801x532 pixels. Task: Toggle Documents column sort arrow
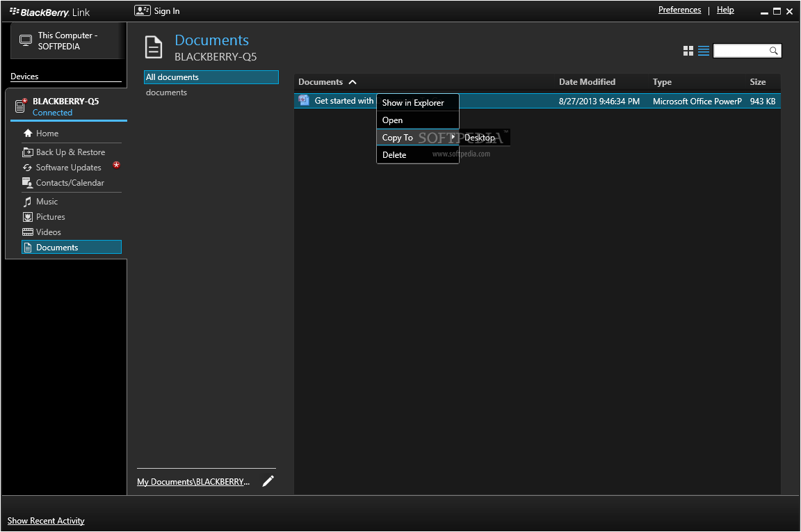point(353,82)
